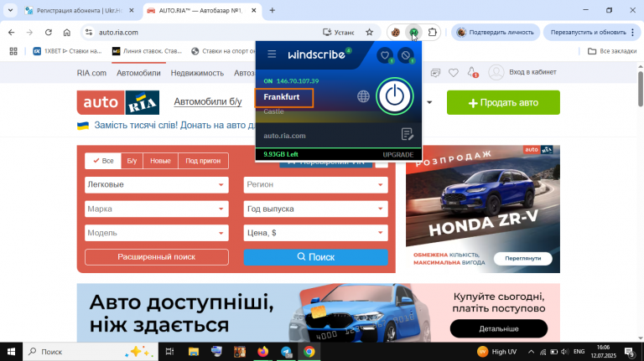Image resolution: width=644 pixels, height=361 pixels.
Task: Select Frankfurt location in Windscribe
Action: pyautogui.click(x=283, y=98)
